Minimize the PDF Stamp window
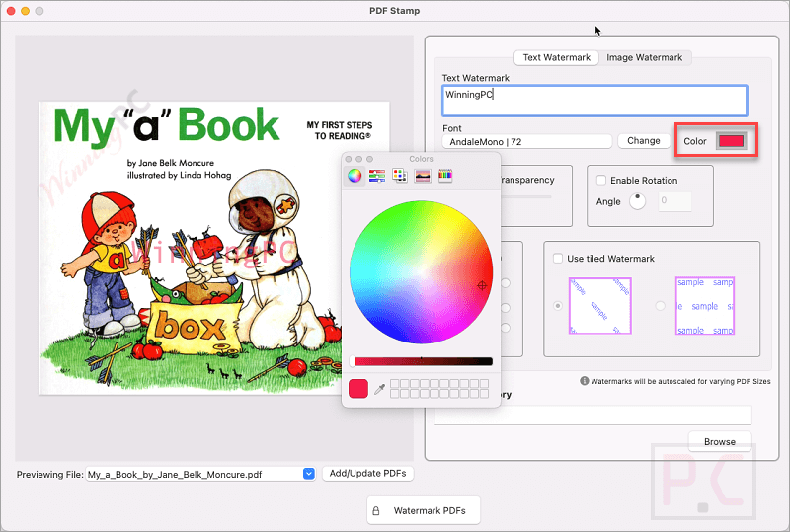The image size is (790, 532). click(25, 11)
